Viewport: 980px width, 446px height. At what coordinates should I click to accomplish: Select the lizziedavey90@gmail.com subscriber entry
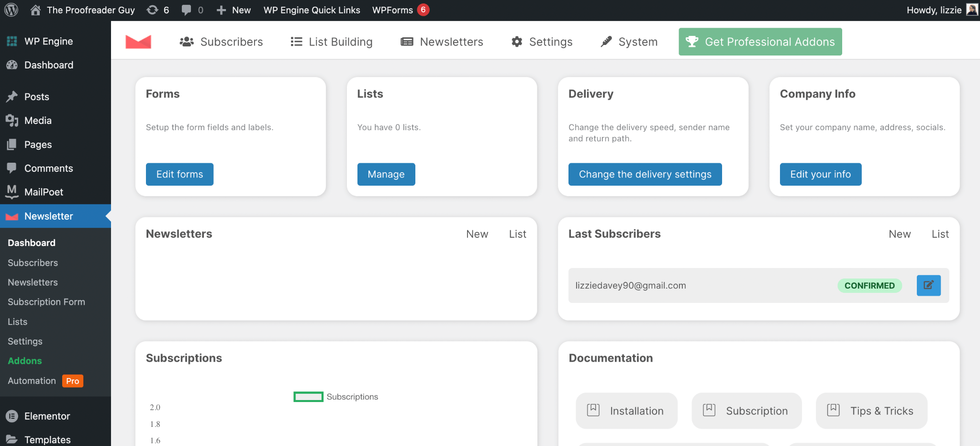631,285
